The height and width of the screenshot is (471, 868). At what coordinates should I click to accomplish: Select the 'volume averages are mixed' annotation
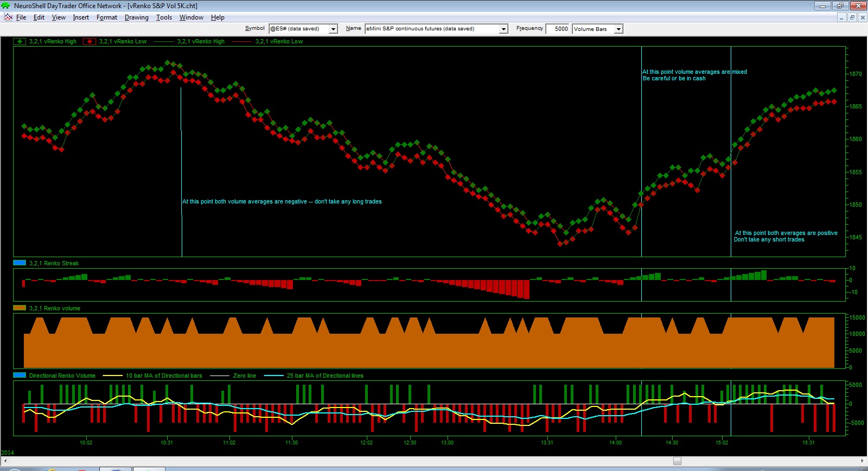click(694, 75)
